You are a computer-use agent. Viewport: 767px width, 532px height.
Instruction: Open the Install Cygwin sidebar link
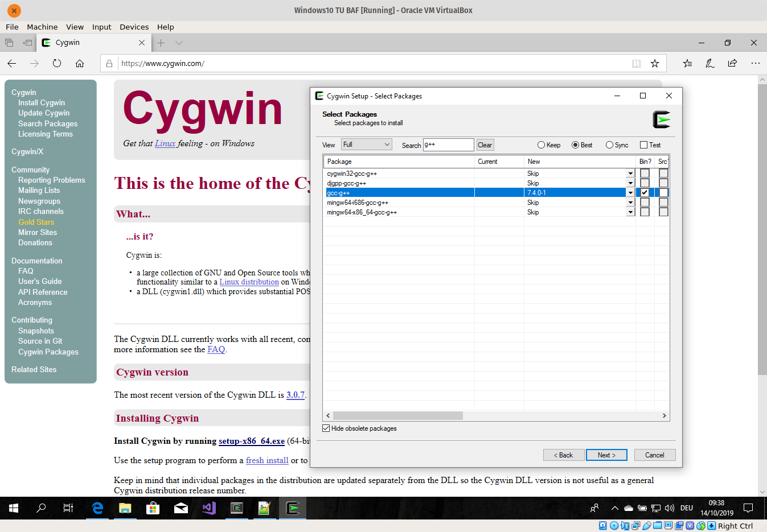42,102
